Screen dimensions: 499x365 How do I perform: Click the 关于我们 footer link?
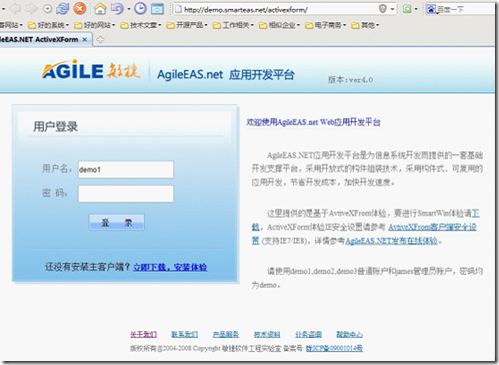143,334
